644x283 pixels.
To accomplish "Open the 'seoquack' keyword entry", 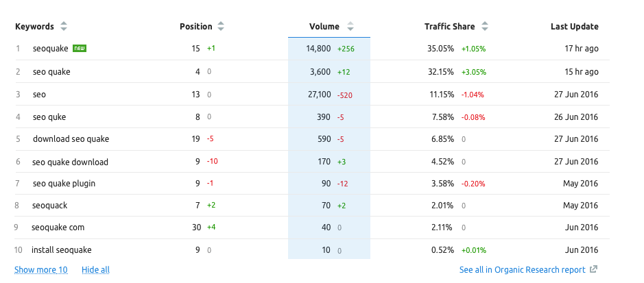I will pos(49,206).
